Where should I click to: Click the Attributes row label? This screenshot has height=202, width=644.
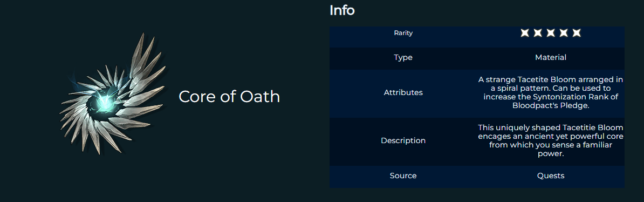[403, 92]
